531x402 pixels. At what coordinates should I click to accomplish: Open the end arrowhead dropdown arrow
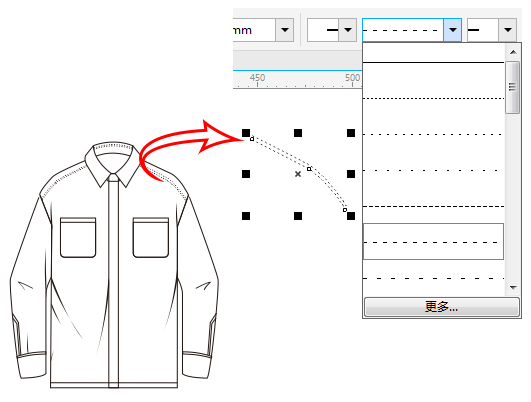pyautogui.click(x=507, y=30)
